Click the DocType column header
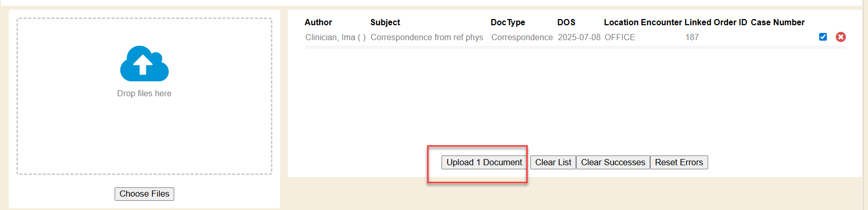This screenshot has width=868, height=210. (x=508, y=23)
